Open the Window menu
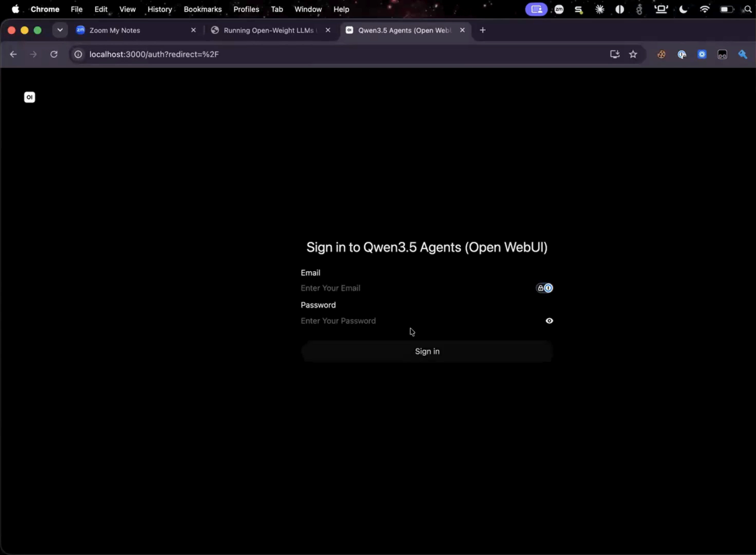756x555 pixels. pos(308,9)
